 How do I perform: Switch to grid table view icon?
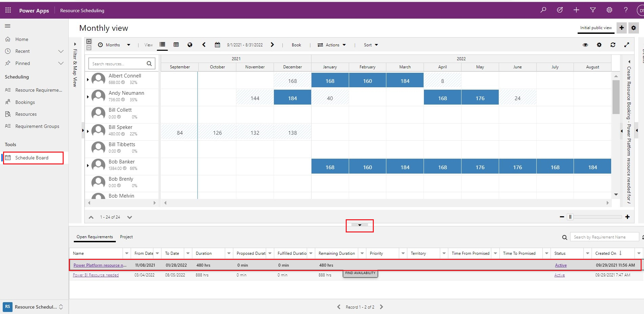click(176, 45)
